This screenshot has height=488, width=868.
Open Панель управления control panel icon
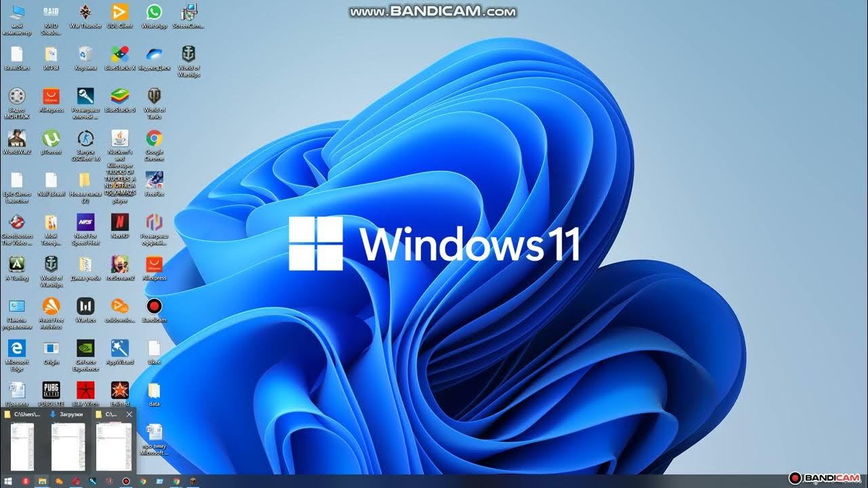17,314
